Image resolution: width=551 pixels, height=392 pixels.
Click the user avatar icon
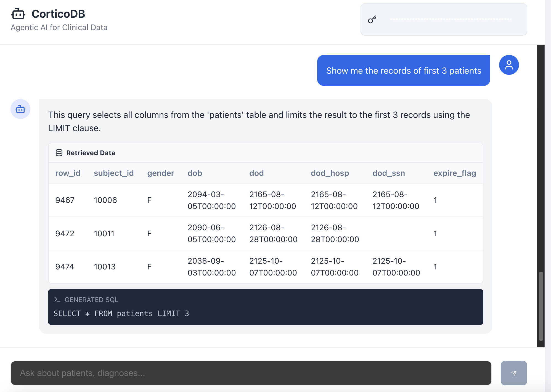pos(509,65)
